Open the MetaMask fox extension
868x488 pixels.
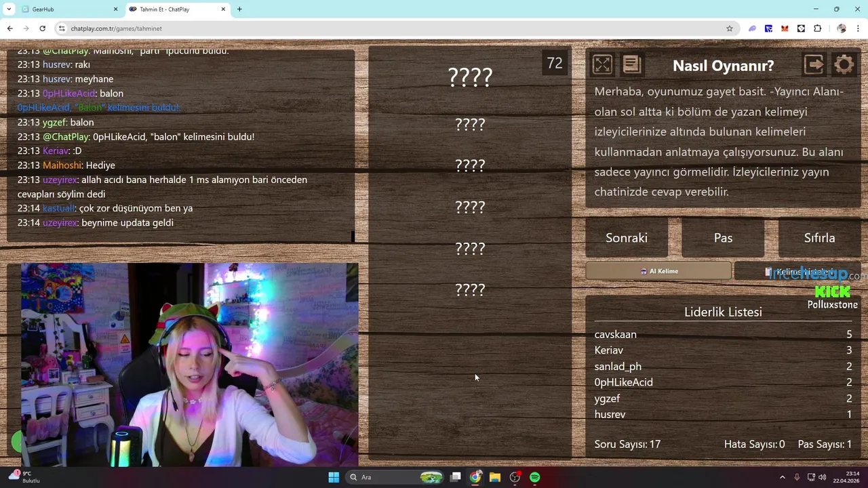click(x=785, y=28)
